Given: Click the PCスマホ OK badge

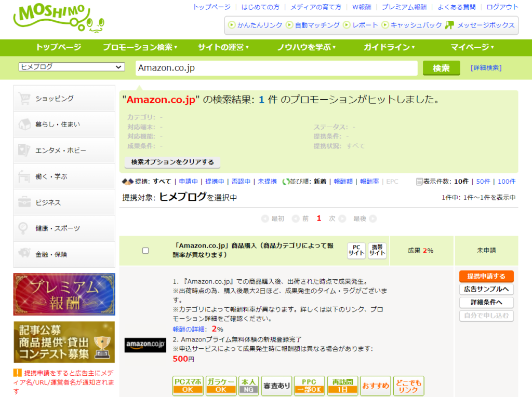Looking at the screenshot, I should pyautogui.click(x=188, y=386).
